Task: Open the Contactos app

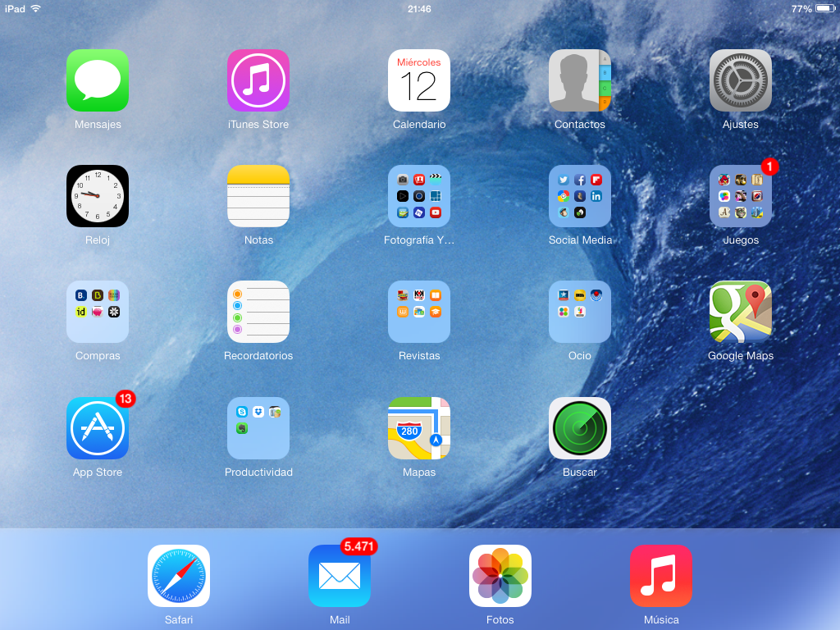Action: 580,80
